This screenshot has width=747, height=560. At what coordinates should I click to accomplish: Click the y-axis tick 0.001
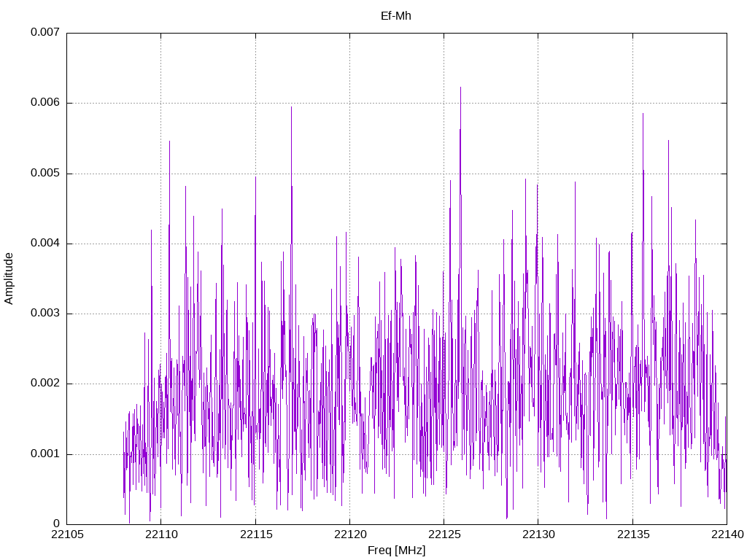[x=45, y=454]
